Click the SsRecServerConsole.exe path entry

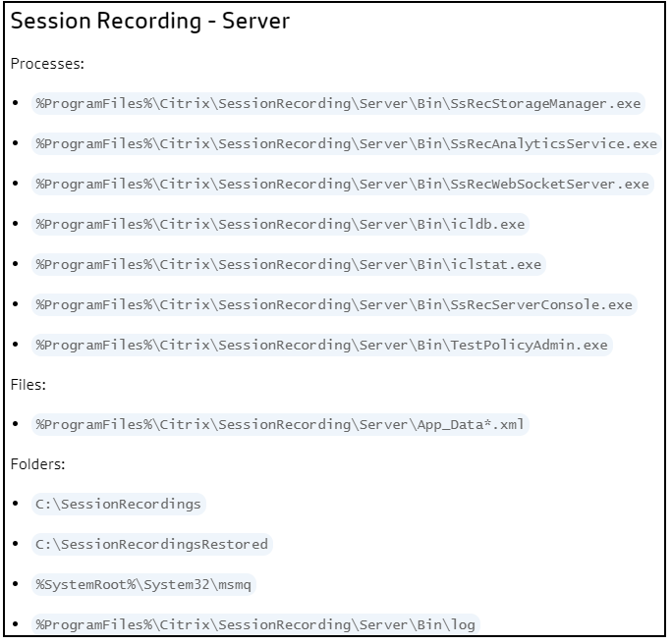[334, 305]
